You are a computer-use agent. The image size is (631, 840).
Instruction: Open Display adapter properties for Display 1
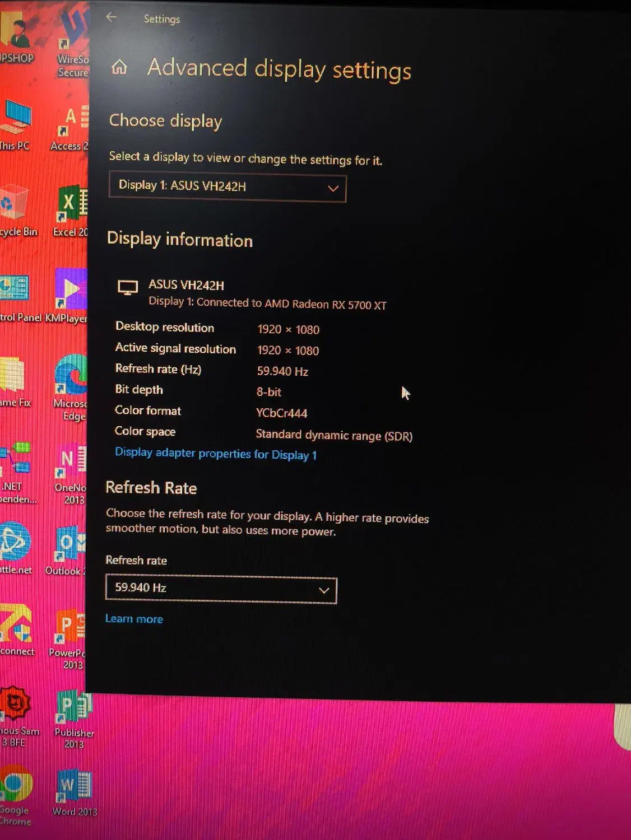(216, 454)
